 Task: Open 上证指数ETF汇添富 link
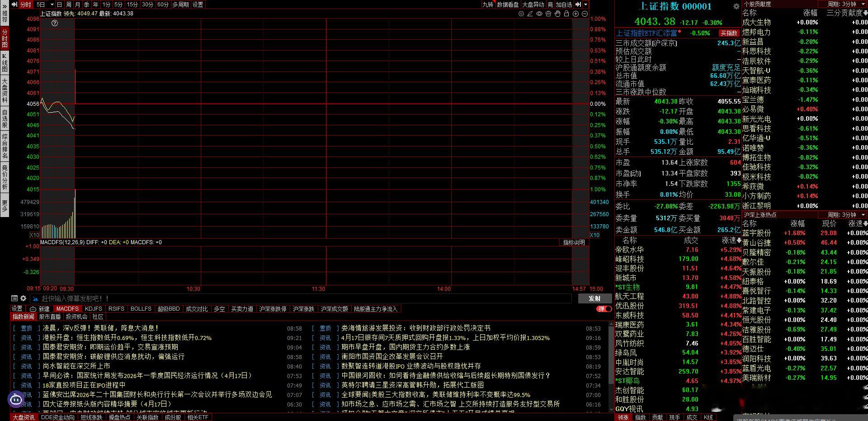647,33
